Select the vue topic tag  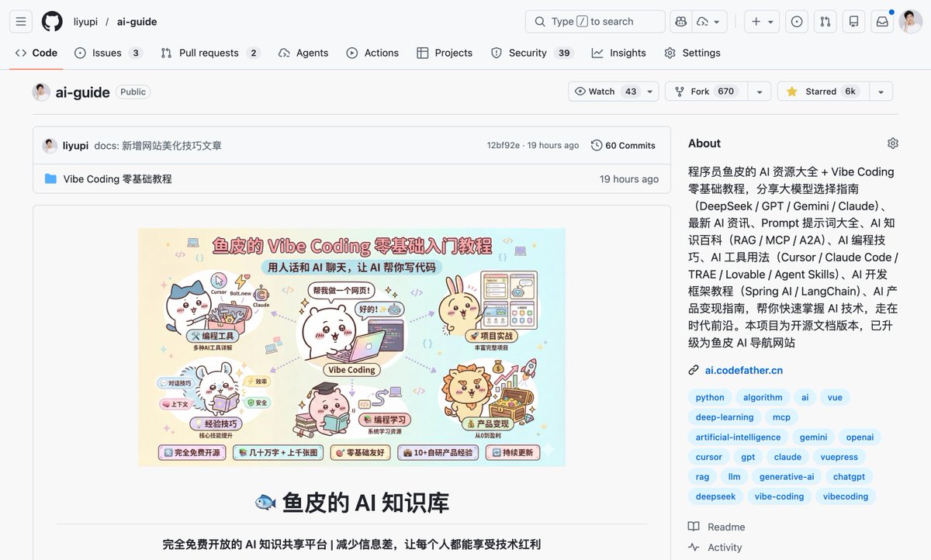(835, 397)
